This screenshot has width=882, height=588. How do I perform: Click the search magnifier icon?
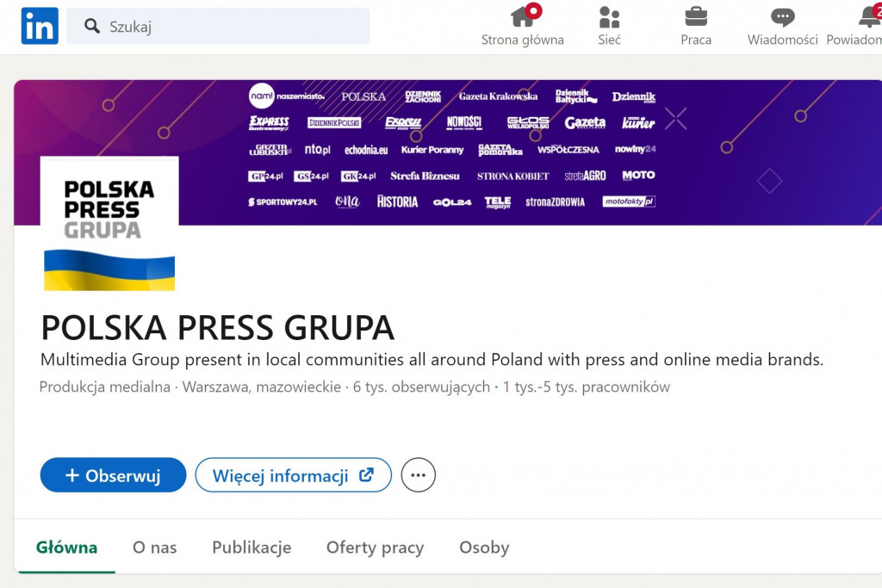click(92, 27)
